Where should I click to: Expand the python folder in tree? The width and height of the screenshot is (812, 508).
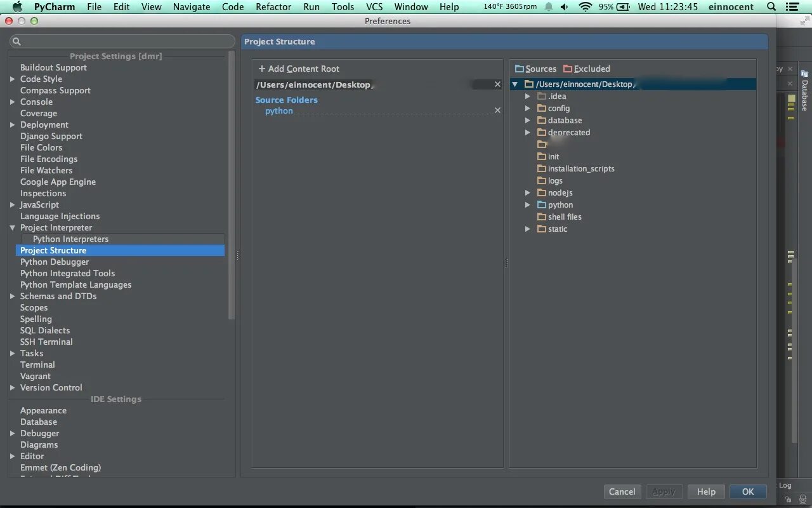coord(527,204)
